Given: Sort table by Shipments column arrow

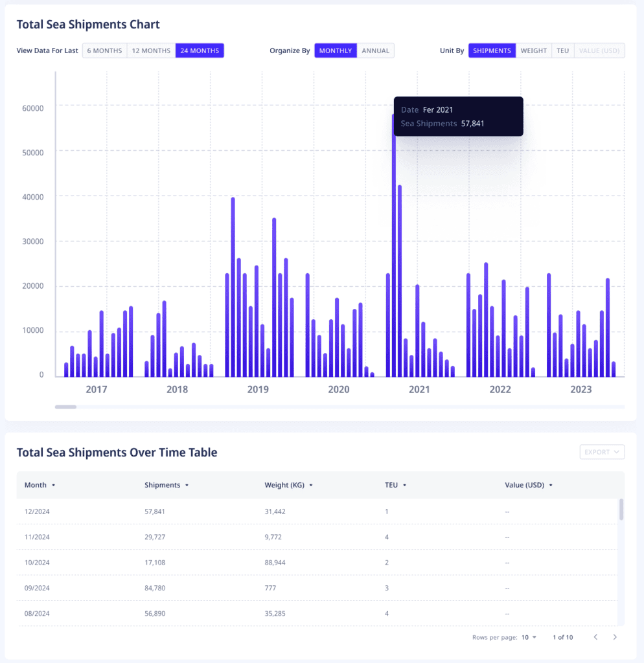Looking at the screenshot, I should tap(187, 486).
